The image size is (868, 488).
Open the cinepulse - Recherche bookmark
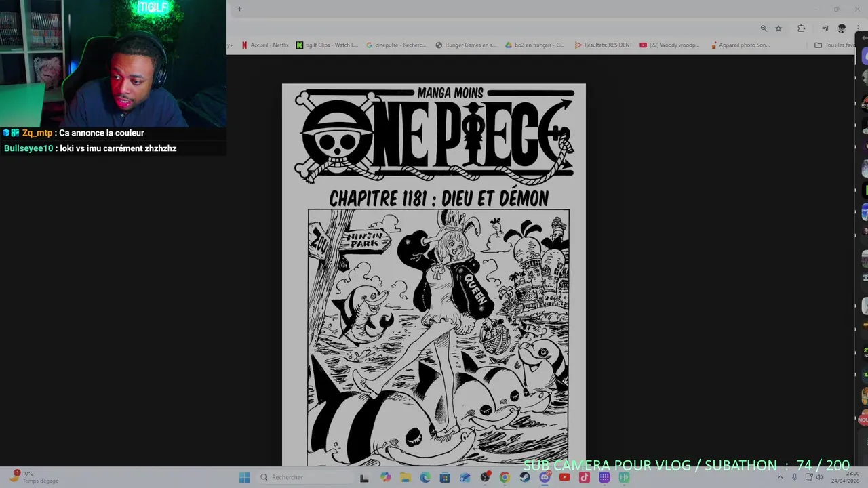[397, 45]
